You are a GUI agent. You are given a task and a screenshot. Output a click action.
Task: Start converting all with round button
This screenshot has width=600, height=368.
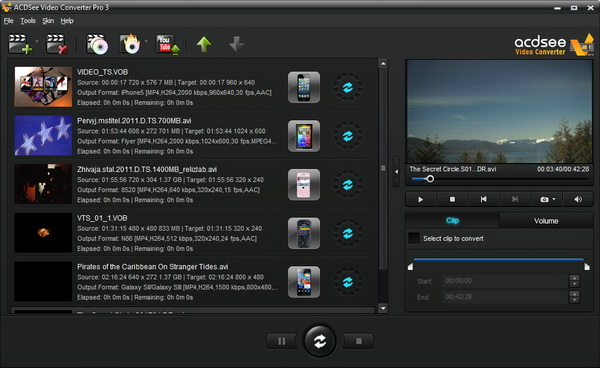tap(320, 341)
